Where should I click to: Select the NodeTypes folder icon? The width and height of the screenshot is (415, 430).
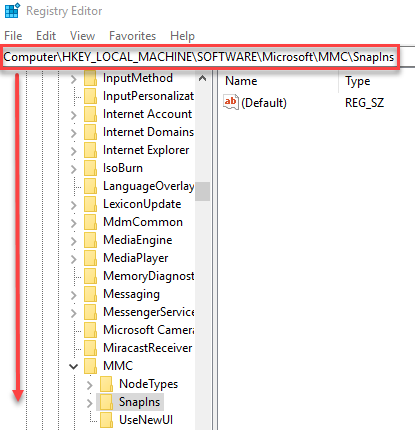click(106, 384)
